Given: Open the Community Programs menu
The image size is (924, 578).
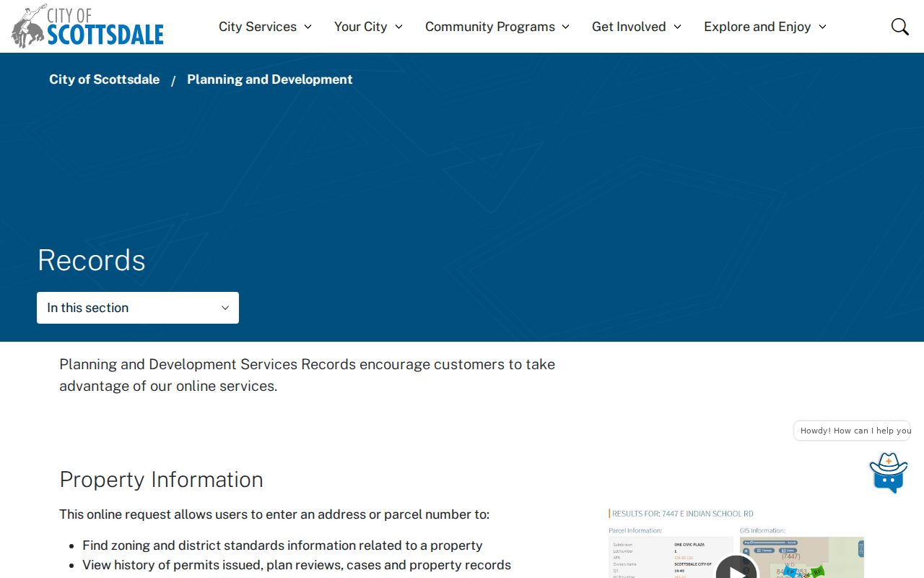Looking at the screenshot, I should point(497,27).
